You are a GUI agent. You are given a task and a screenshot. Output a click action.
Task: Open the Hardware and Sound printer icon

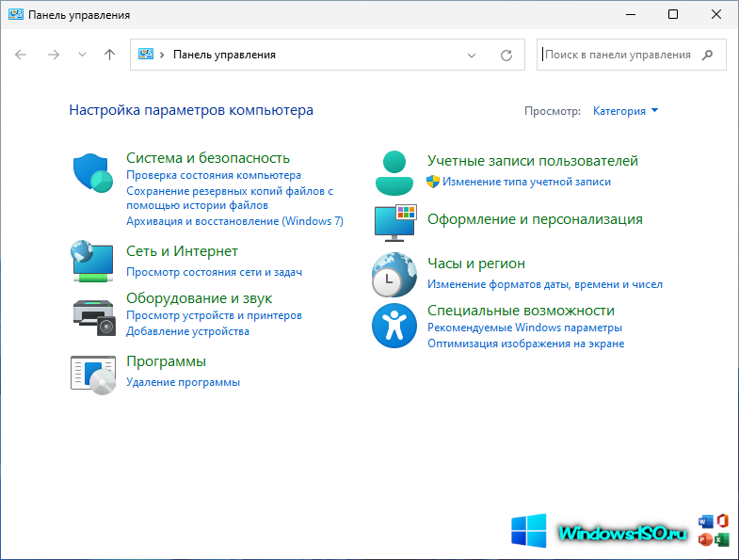pos(94,318)
